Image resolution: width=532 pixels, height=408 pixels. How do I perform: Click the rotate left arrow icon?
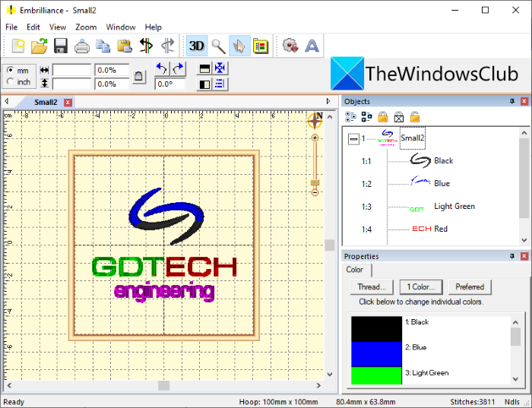pyautogui.click(x=161, y=68)
